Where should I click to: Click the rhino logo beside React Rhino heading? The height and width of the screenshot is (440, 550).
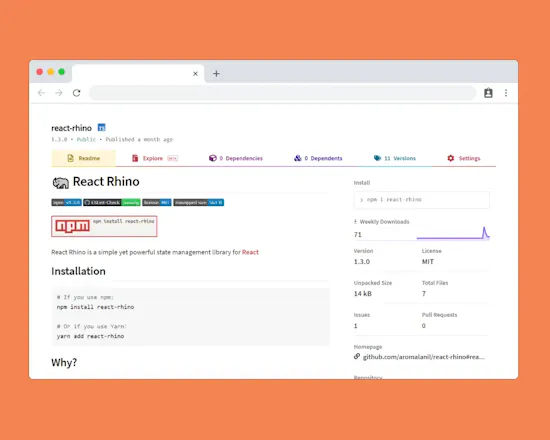click(61, 182)
